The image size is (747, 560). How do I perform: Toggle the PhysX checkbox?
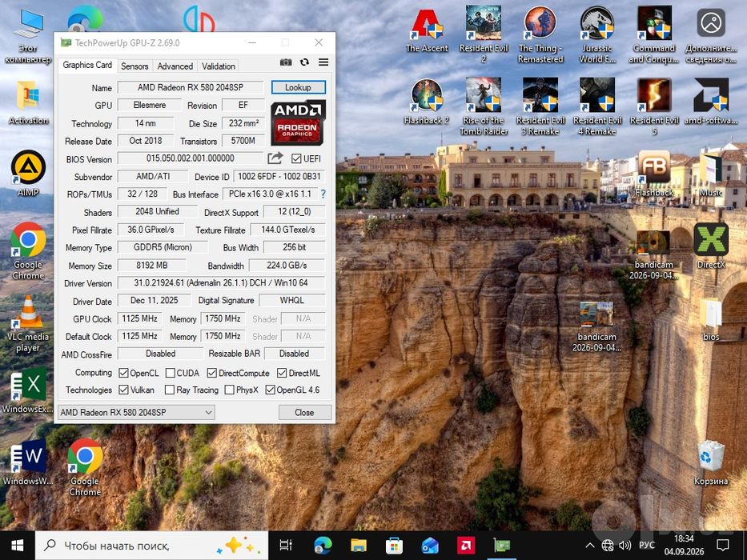point(229,390)
